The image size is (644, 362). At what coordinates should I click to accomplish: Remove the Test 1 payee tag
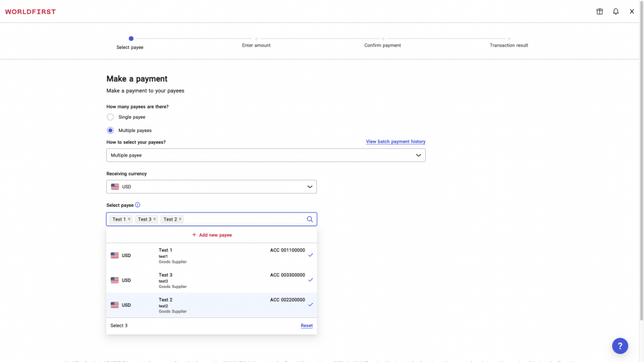129,219
